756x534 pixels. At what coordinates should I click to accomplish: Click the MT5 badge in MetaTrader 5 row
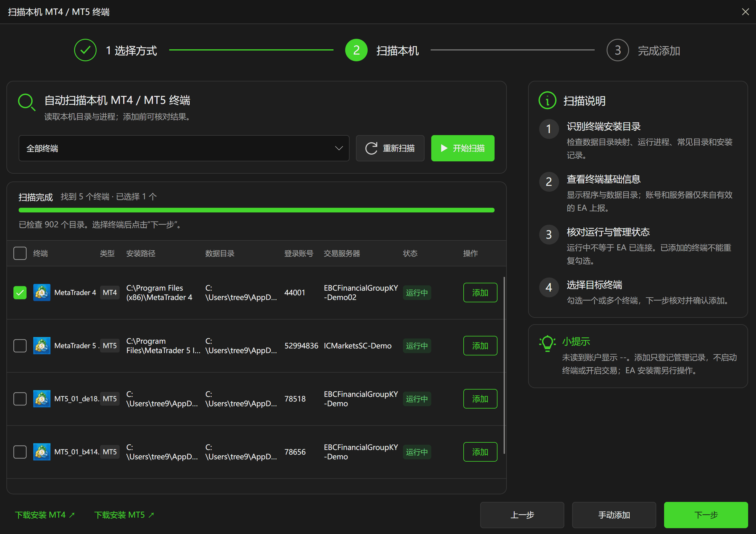110,345
